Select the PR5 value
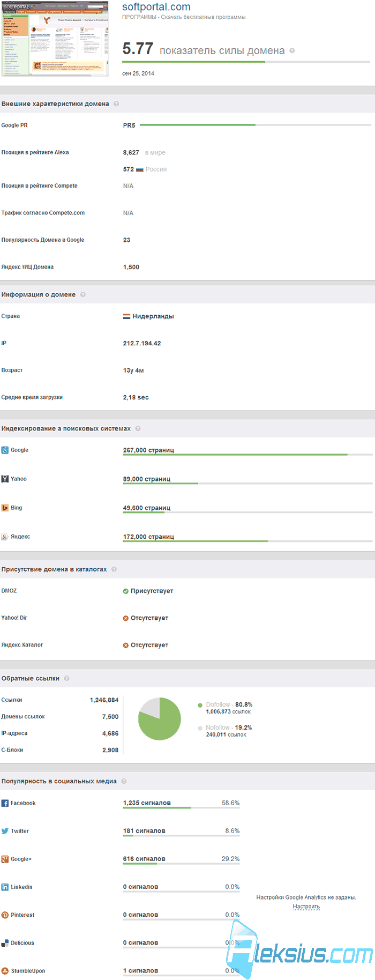The image size is (375, 980). [x=129, y=125]
